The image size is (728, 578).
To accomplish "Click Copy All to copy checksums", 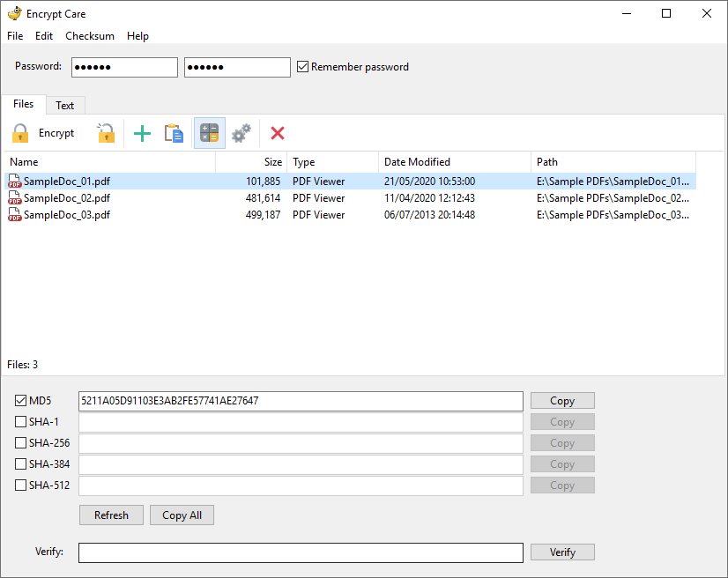I will (182, 515).
